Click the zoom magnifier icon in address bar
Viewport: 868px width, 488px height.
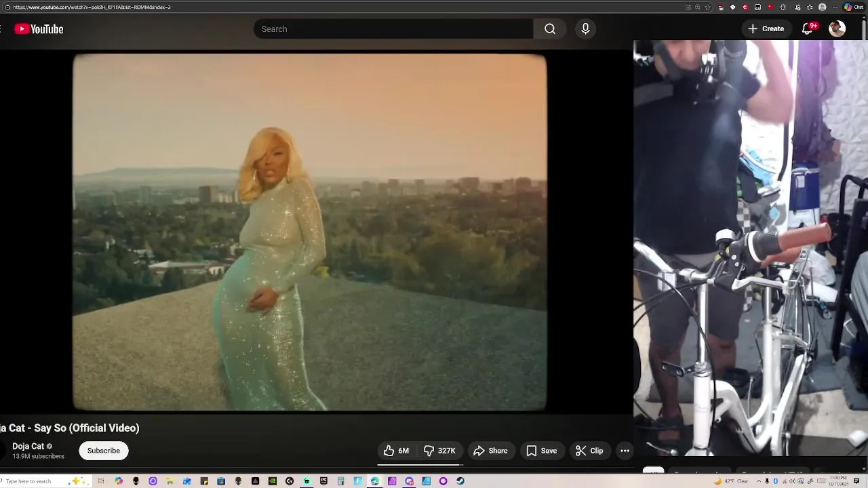coord(697,7)
